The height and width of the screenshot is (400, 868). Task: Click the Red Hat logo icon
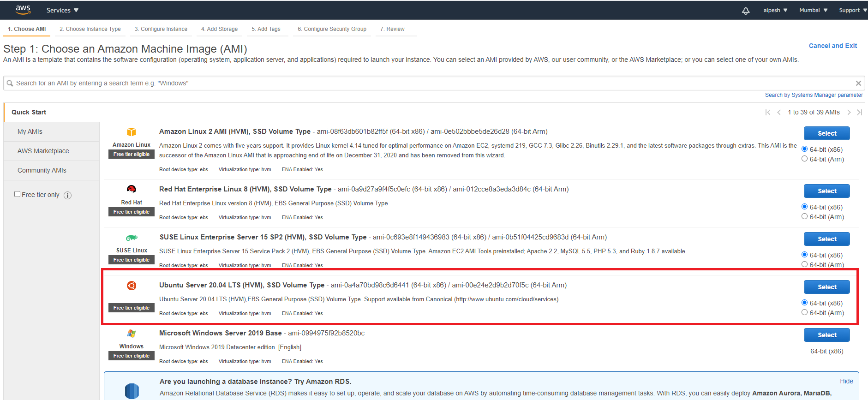(132, 189)
